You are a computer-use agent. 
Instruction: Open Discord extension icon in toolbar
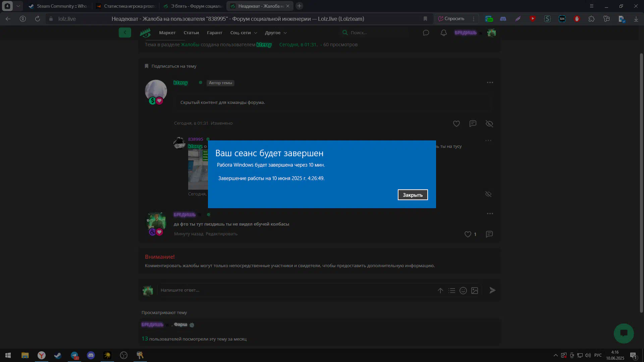(503, 19)
